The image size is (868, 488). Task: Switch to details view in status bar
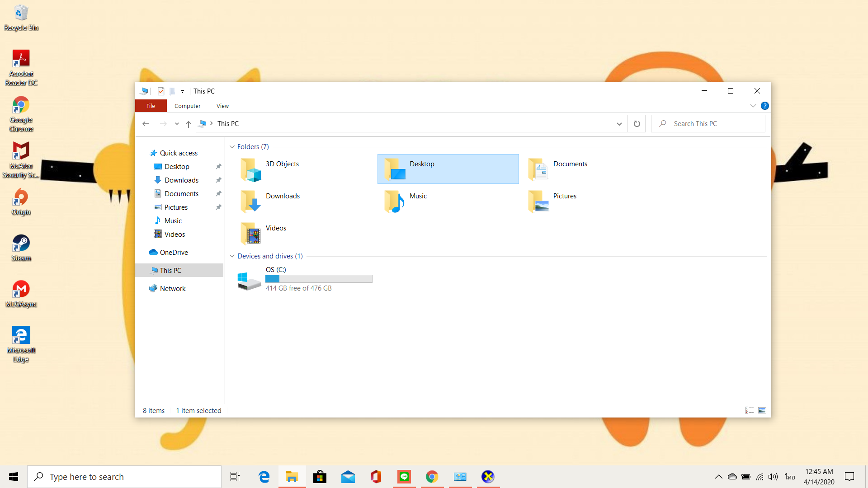(750, 410)
